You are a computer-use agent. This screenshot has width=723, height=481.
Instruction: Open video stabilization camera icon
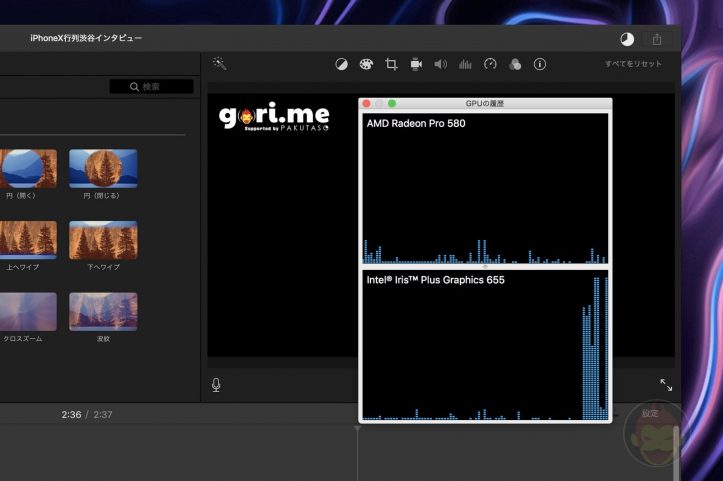[x=416, y=64]
